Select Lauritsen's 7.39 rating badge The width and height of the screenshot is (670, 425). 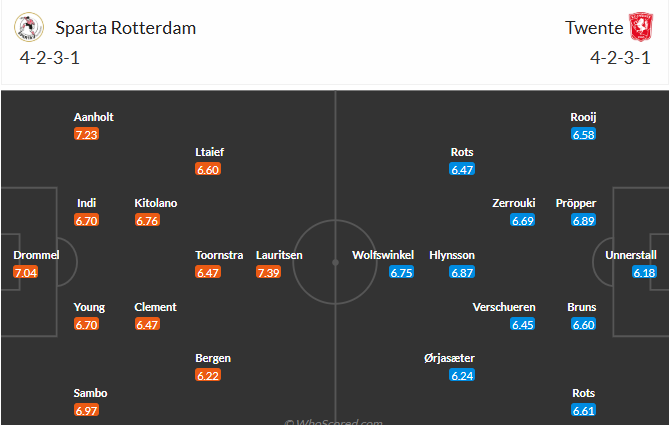click(268, 272)
